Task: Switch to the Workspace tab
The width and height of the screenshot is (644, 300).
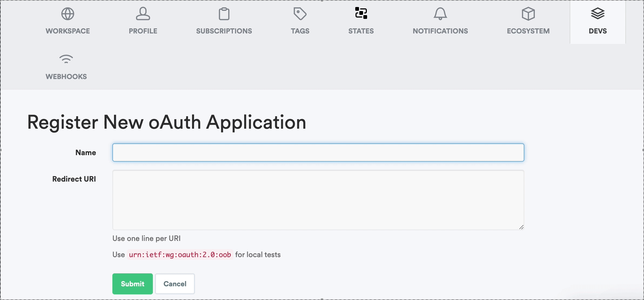Action: click(x=67, y=31)
